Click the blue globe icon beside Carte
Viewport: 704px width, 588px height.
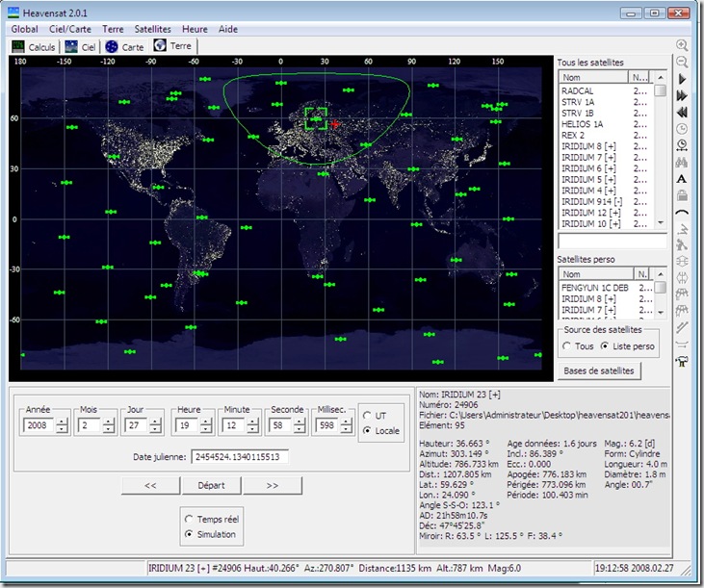click(x=112, y=46)
